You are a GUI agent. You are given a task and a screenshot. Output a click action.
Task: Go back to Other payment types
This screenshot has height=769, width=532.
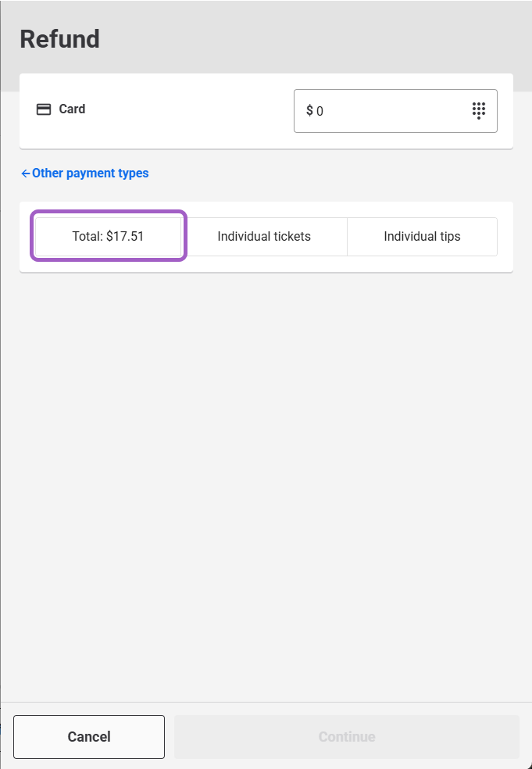(x=90, y=173)
